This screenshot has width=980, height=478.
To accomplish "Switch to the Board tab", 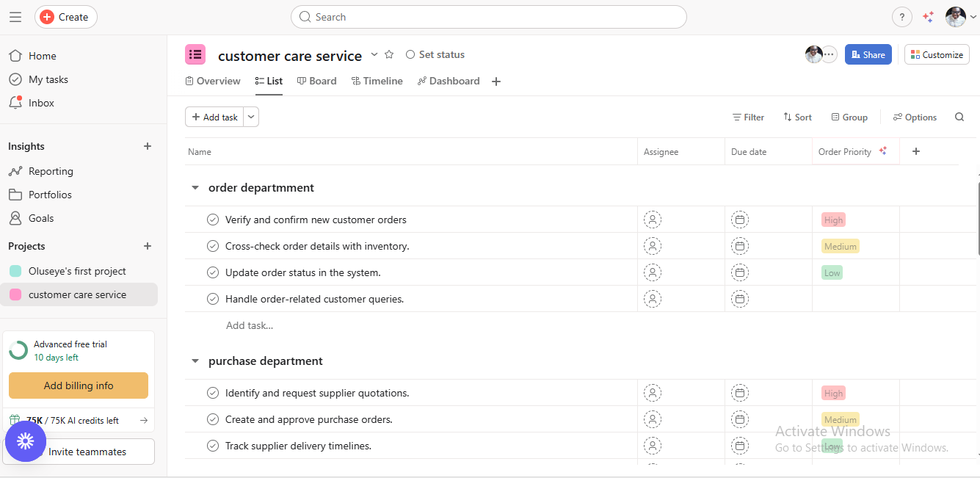I will (x=316, y=81).
